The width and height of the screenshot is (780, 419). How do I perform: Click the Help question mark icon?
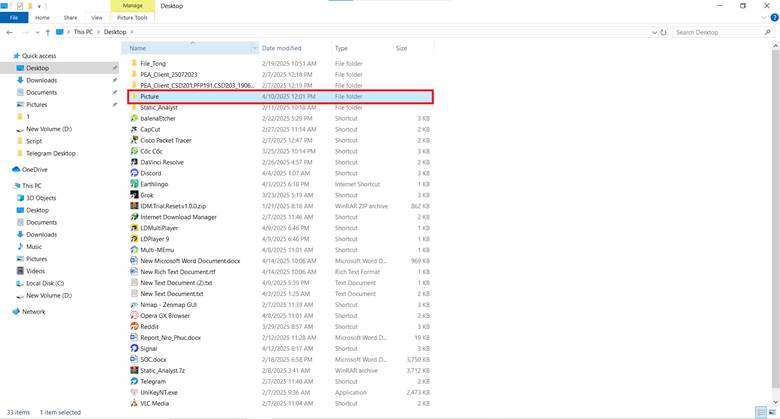click(x=774, y=17)
